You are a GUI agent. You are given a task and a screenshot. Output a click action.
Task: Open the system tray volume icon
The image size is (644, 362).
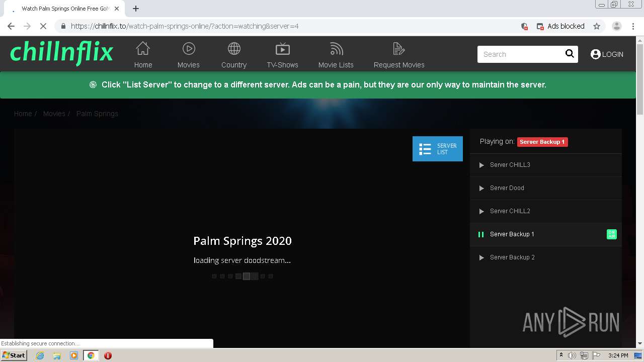(572, 355)
